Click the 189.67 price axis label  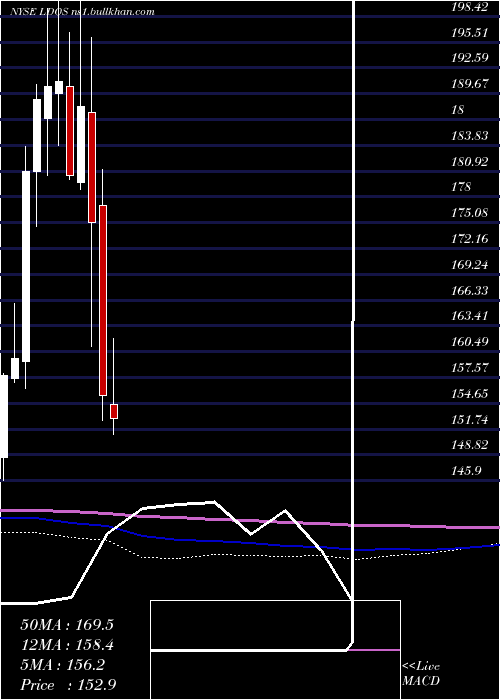click(x=470, y=83)
